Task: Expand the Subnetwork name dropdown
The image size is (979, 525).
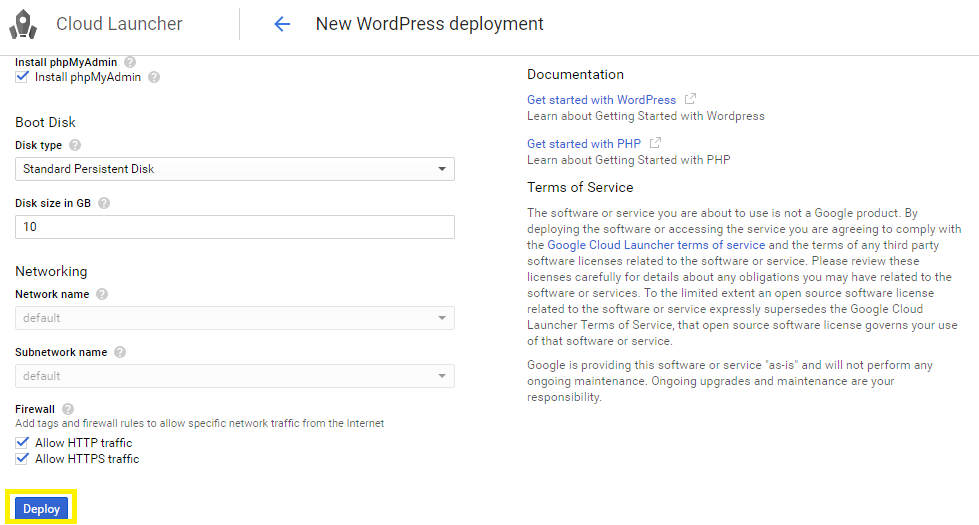Action: click(235, 376)
